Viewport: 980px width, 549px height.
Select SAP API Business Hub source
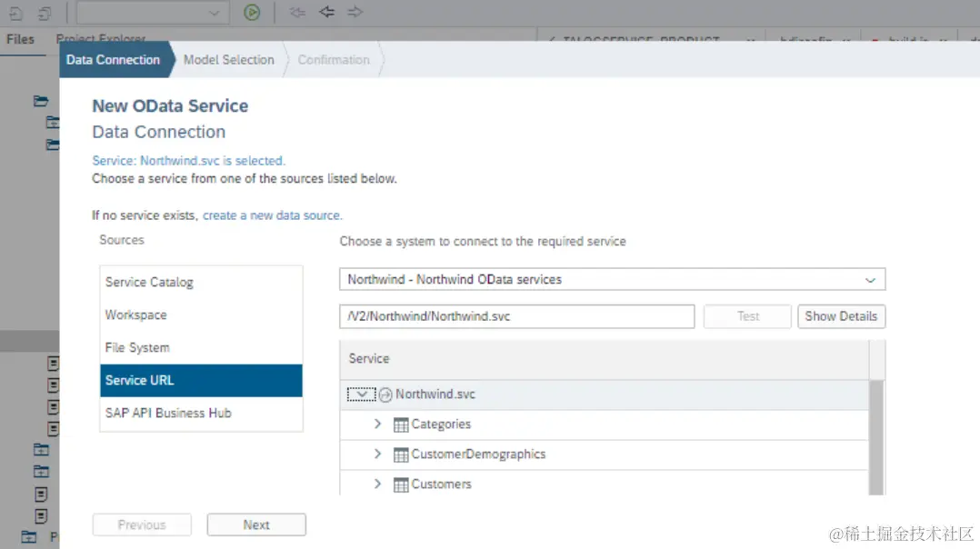tap(201, 413)
